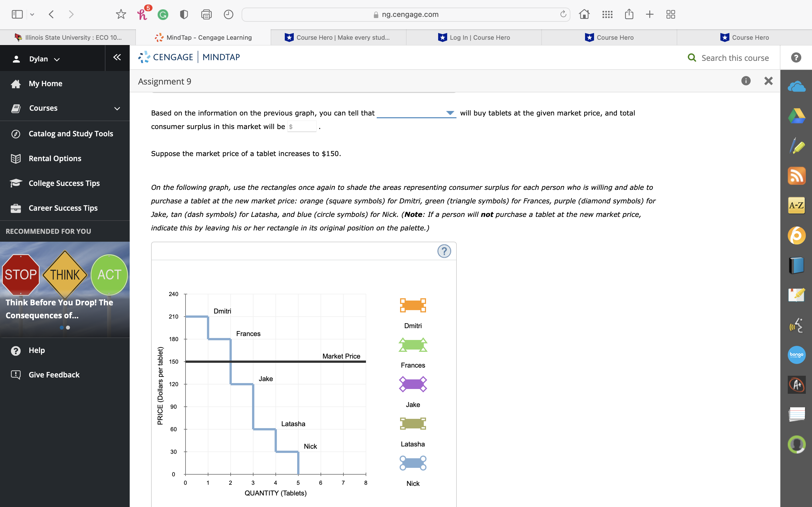Collapse the left sidebar with double chevron

[x=117, y=57]
